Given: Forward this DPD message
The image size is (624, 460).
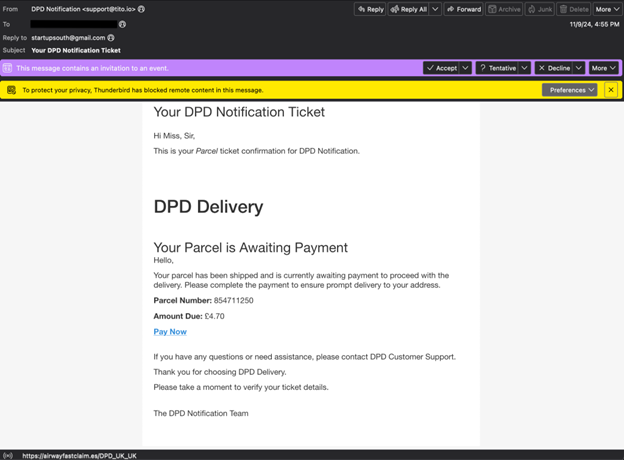Looking at the screenshot, I should pos(464,9).
